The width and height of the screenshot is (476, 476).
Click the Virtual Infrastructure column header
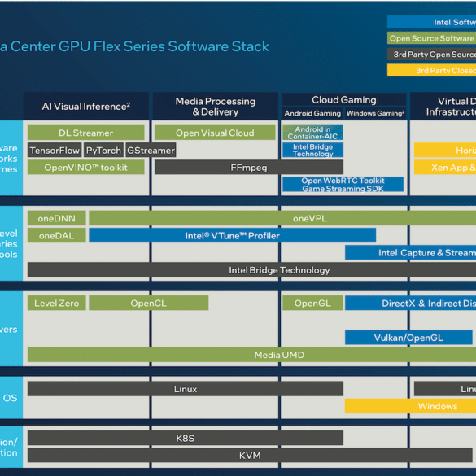pyautogui.click(x=443, y=107)
